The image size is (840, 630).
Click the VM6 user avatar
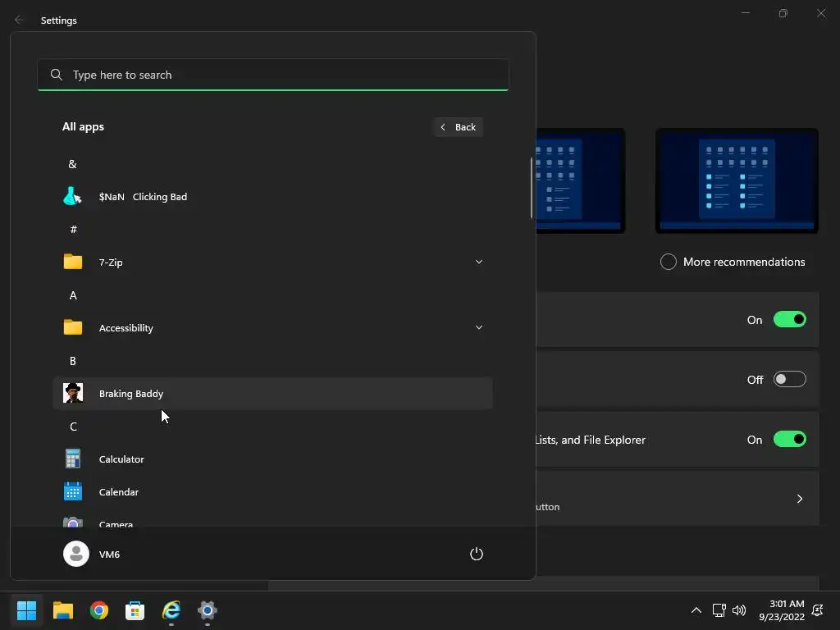point(76,554)
